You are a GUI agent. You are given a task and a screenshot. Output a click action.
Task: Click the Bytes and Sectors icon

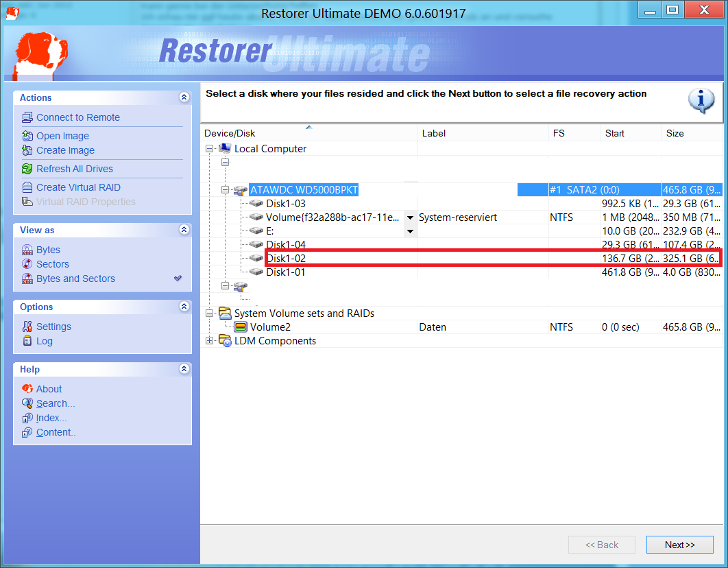[27, 279]
